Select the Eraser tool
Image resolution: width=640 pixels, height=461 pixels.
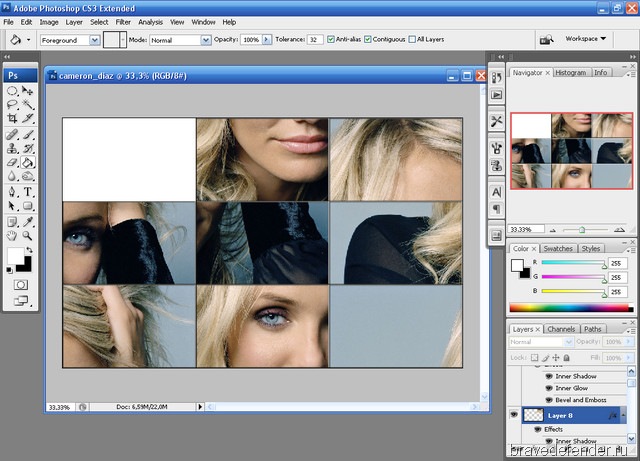[12, 163]
